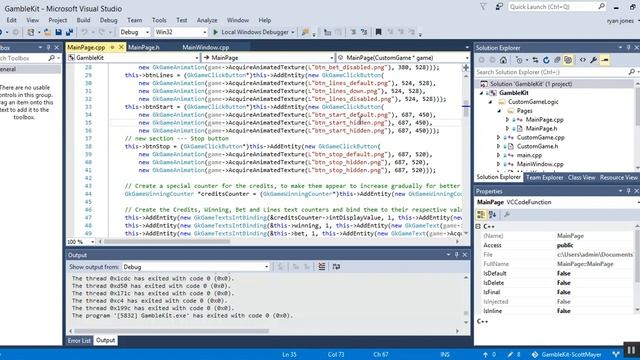
Task: Select Solution 'GambleKit' root node
Action: click(531, 84)
